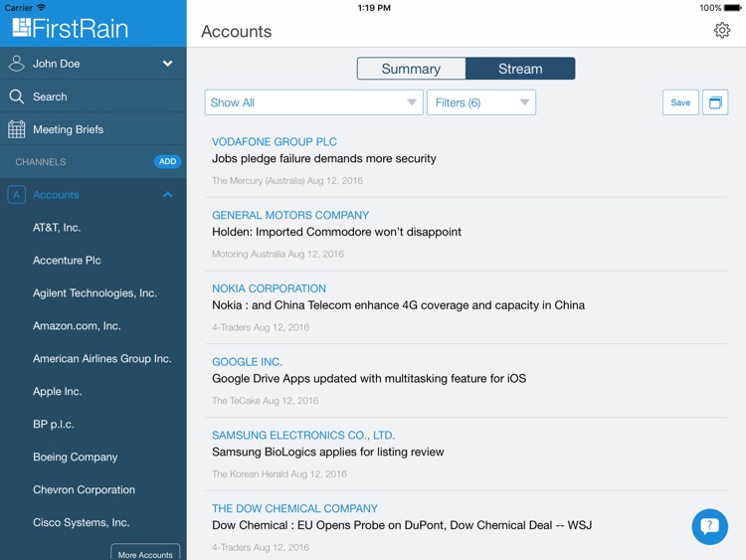Select Amazon.com, Inc. account
The image size is (746, 560).
click(77, 326)
